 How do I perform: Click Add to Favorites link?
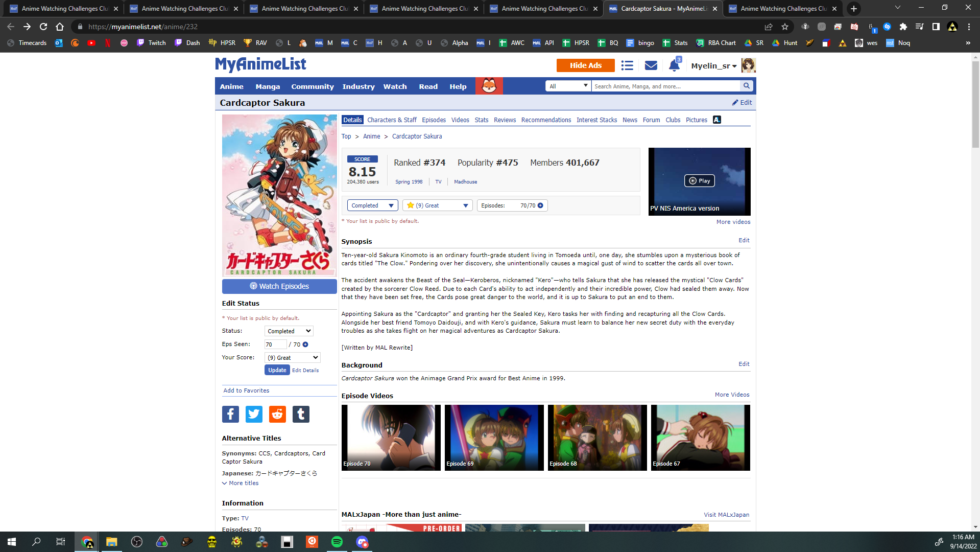[246, 390]
